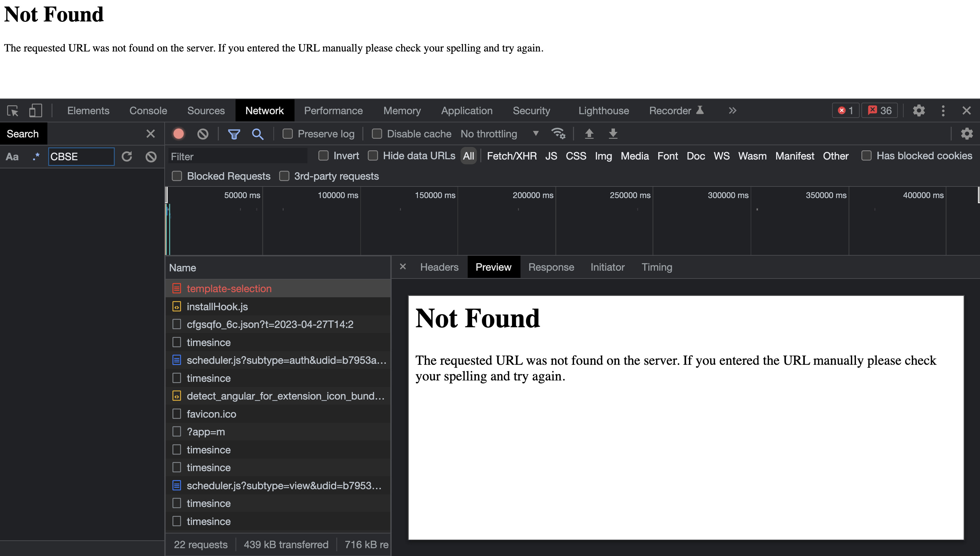Screen dimensions: 980x556
Task: Toggle the network filter funnel icon
Action: point(233,134)
